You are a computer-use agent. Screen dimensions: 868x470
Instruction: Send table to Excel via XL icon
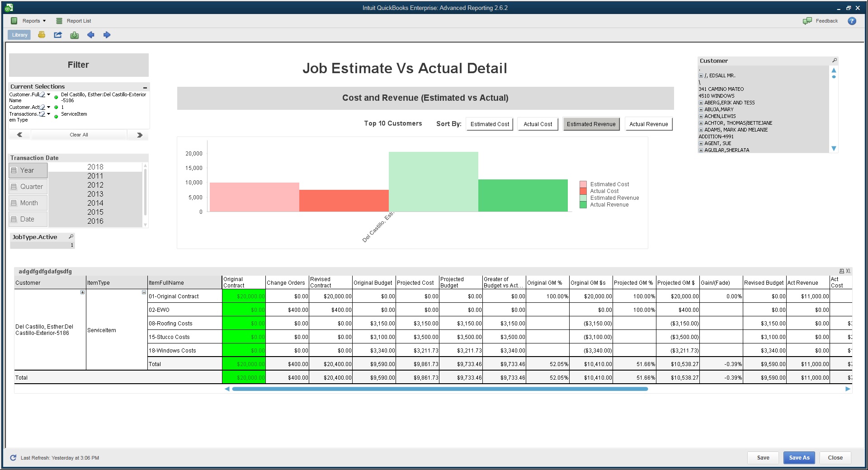click(848, 271)
